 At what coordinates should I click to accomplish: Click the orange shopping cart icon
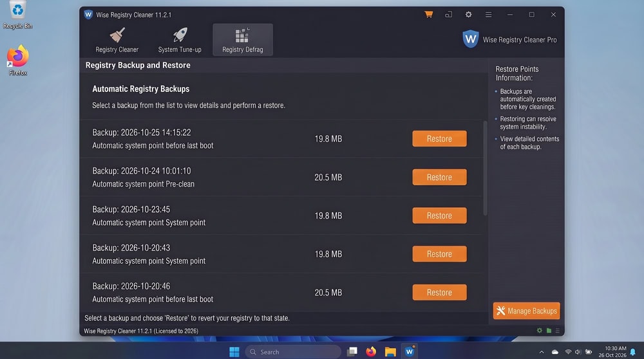pyautogui.click(x=428, y=14)
